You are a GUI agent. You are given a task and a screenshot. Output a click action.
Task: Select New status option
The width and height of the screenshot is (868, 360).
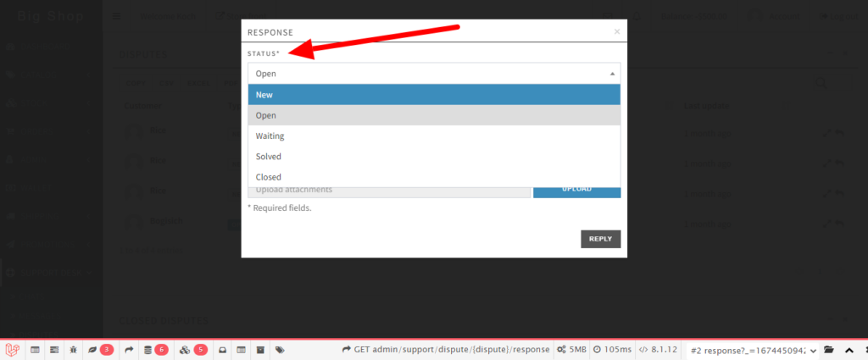click(434, 95)
